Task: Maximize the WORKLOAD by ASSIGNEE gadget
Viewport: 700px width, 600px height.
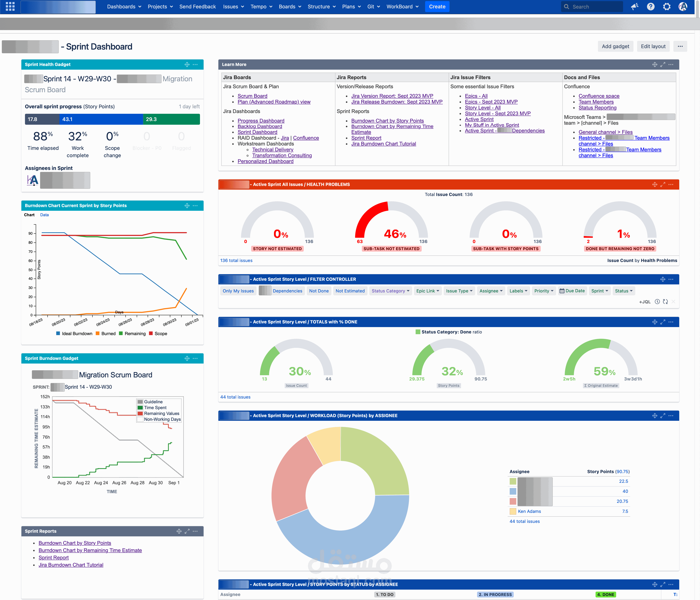Action: [x=663, y=416]
